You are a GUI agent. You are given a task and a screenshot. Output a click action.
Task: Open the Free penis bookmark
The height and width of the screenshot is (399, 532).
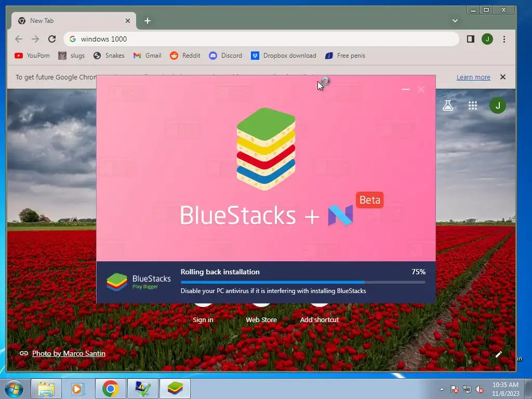(x=345, y=56)
